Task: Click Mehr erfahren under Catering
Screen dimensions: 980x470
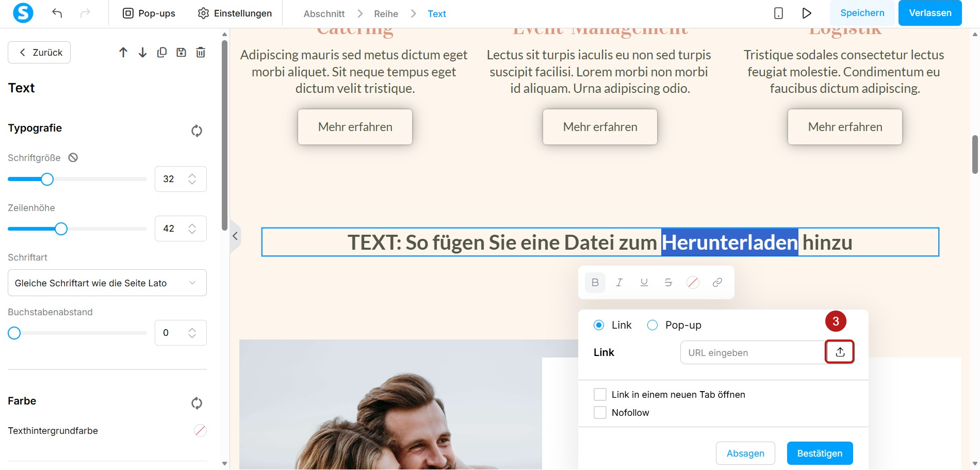Action: click(355, 127)
